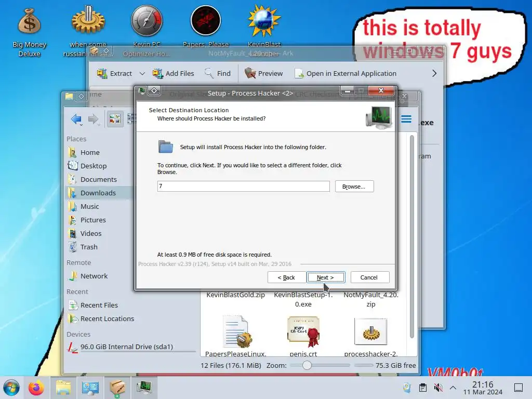
Task: Select KevinBlastGold.zip file label
Action: [x=235, y=295]
